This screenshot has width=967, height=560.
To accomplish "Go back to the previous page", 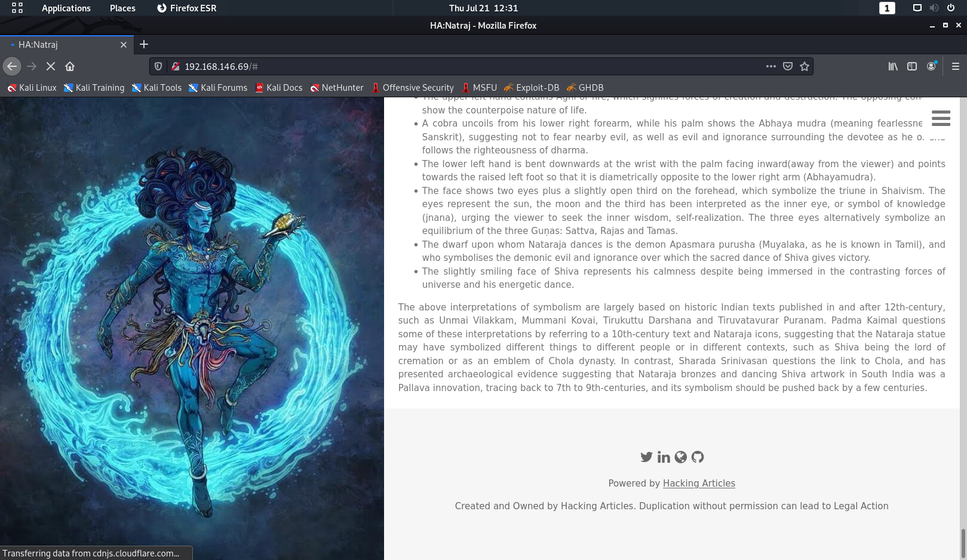I will 12,66.
